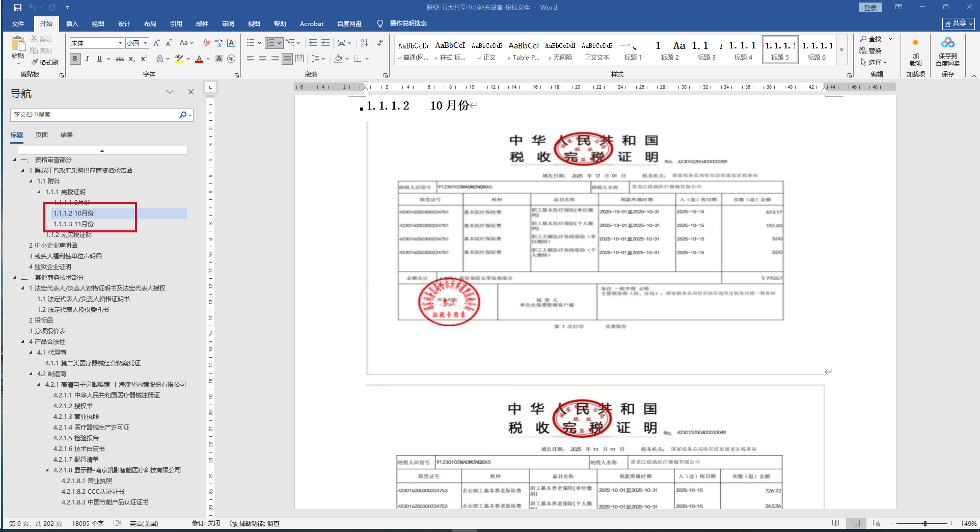The height and width of the screenshot is (532, 980).
Task: Open the Select (选择) dropdown
Action: 874,62
